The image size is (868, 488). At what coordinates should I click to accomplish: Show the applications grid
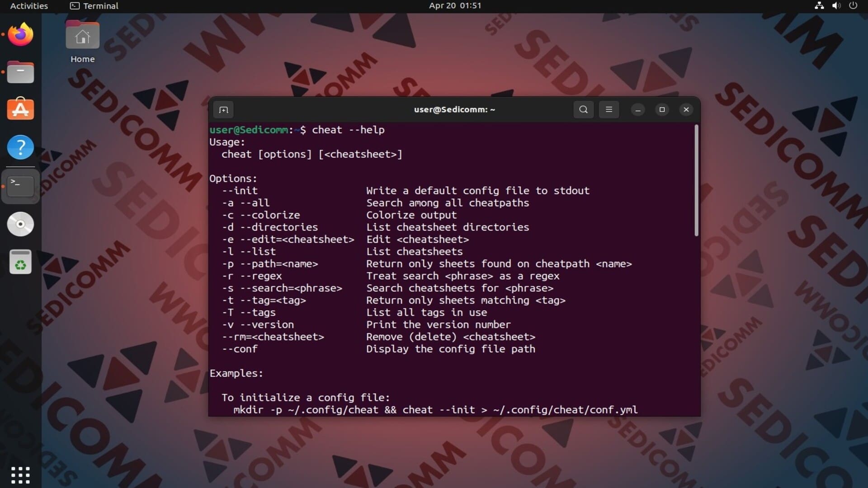pyautogui.click(x=20, y=475)
